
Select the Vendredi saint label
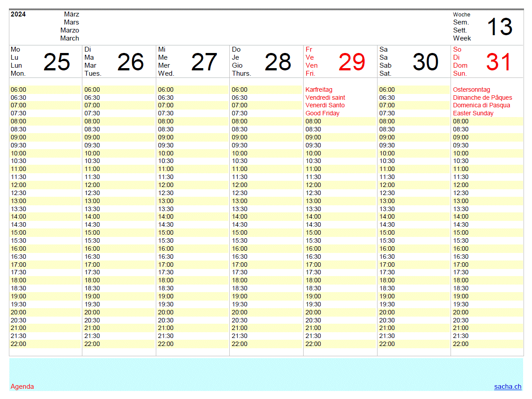point(325,98)
